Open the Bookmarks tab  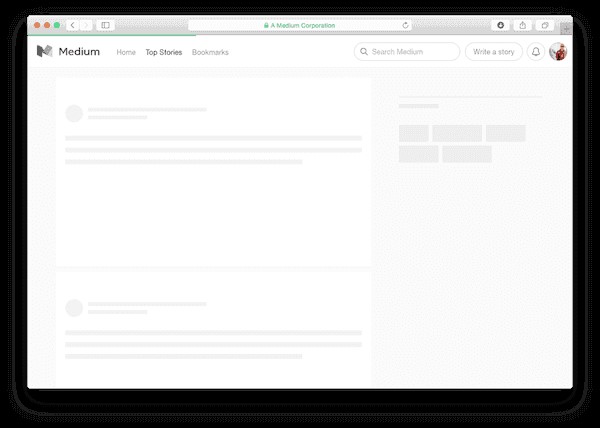point(210,52)
